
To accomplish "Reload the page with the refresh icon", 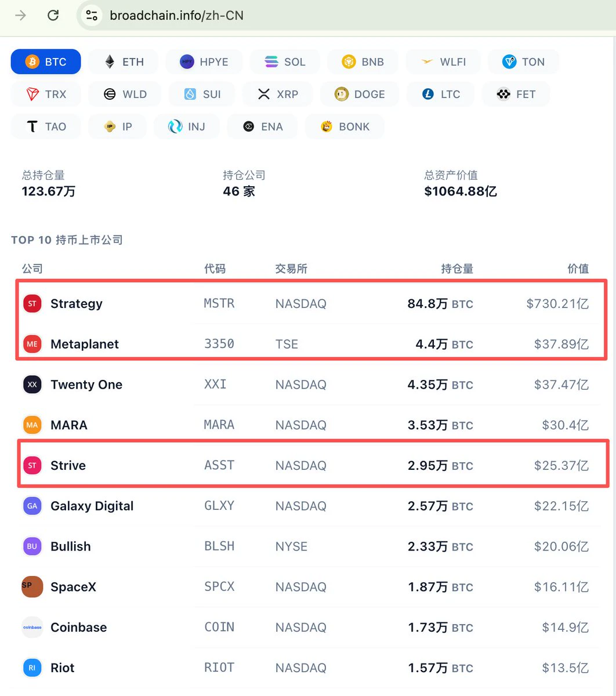I will tap(53, 15).
